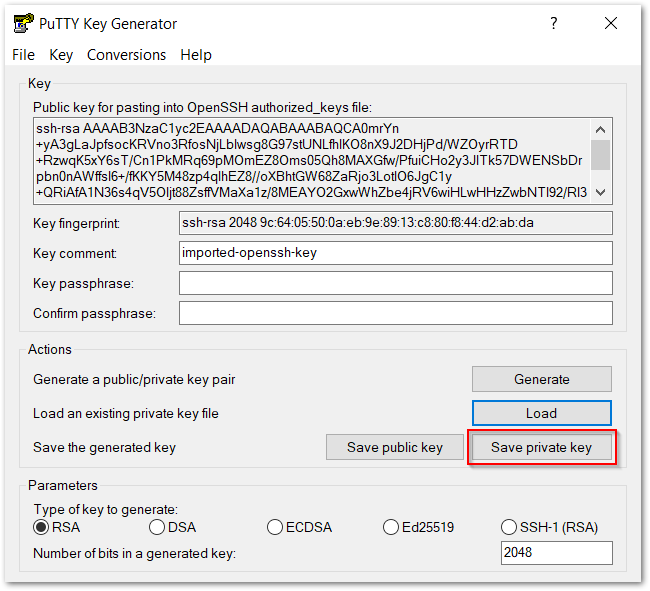Focus the Confirm passphrase field
Image resolution: width=650 pixels, height=591 pixels.
tap(395, 313)
